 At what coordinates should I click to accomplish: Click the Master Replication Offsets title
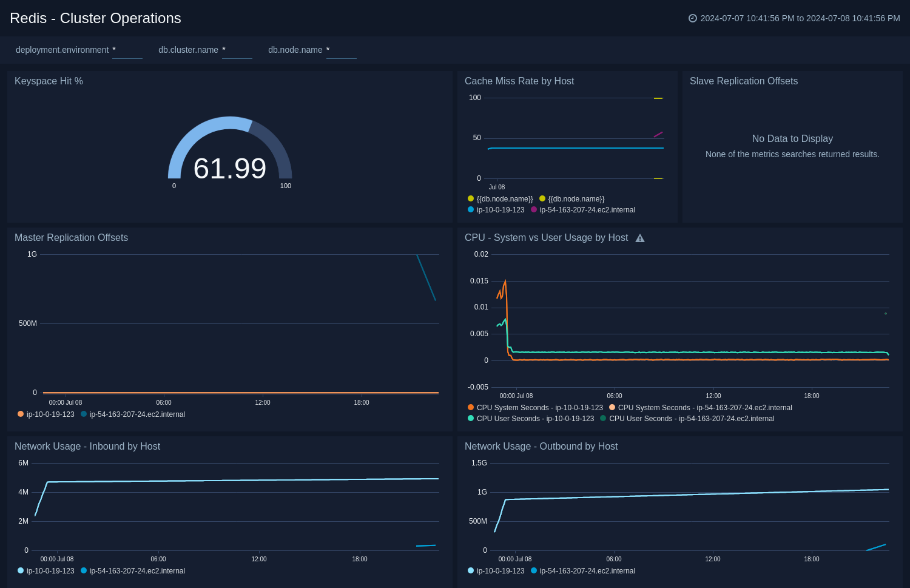[x=71, y=238]
